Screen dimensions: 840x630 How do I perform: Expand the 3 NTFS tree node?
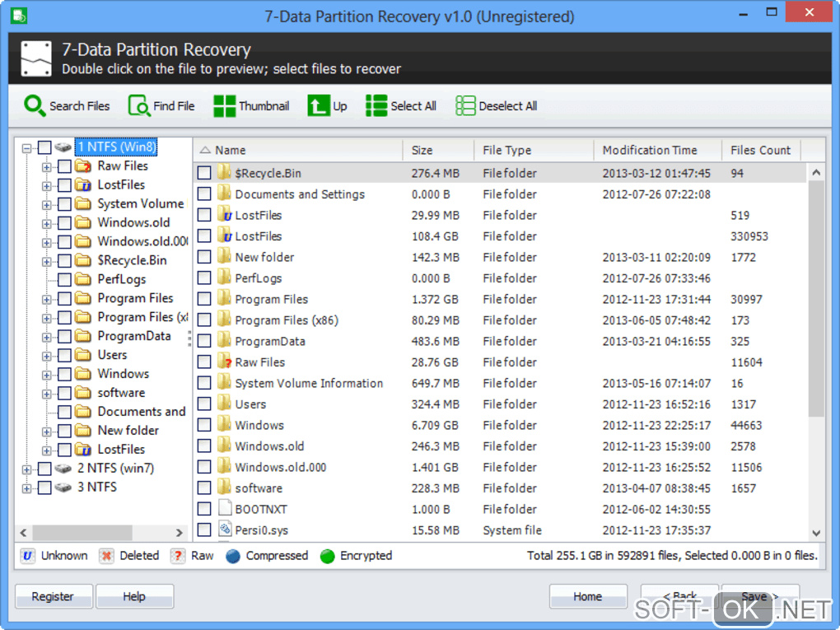pos(27,488)
